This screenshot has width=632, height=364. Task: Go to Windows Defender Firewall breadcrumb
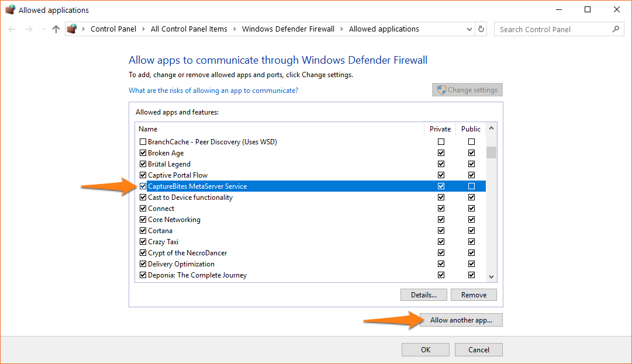288,29
